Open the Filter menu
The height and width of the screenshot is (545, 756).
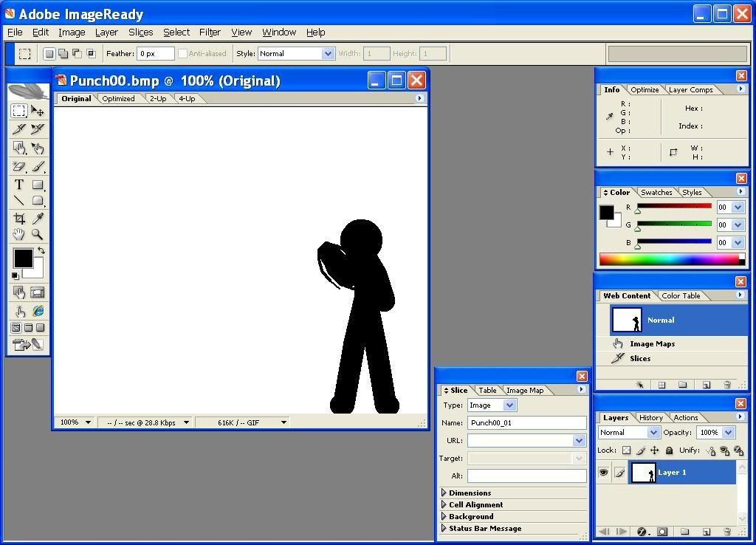tap(210, 32)
